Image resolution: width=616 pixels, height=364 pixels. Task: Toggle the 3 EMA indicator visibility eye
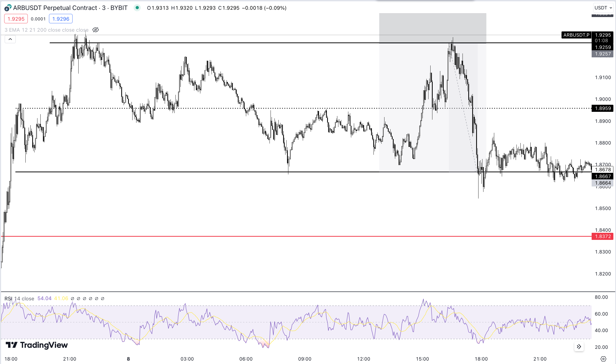click(x=96, y=30)
